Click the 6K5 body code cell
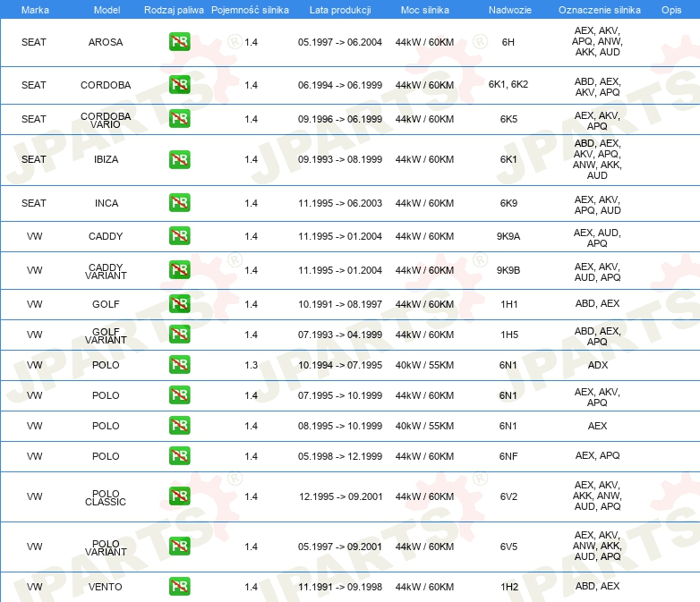Screen dimensions: 700x602 (508, 119)
